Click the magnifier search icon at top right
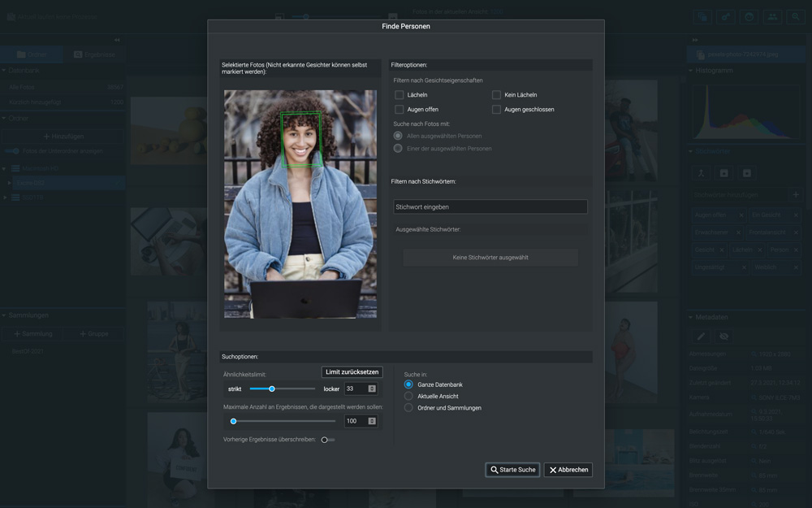 tap(797, 16)
